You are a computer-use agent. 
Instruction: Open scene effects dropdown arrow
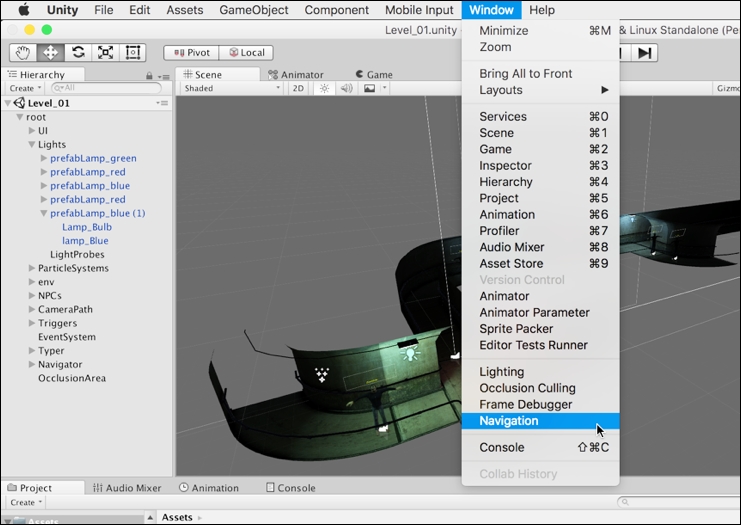[385, 88]
